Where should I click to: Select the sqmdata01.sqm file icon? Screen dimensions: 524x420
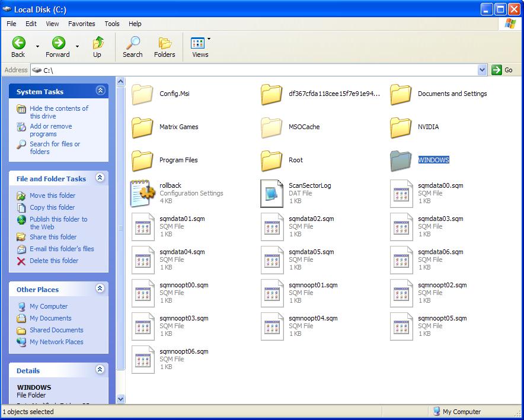pyautogui.click(x=143, y=227)
